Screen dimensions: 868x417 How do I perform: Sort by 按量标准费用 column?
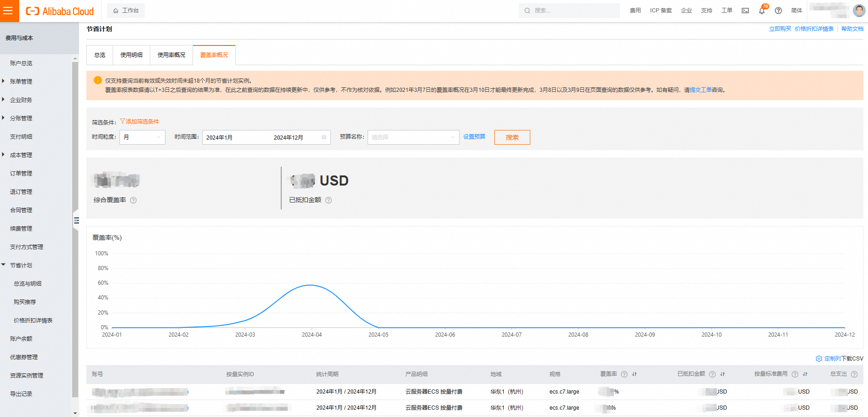click(805, 374)
